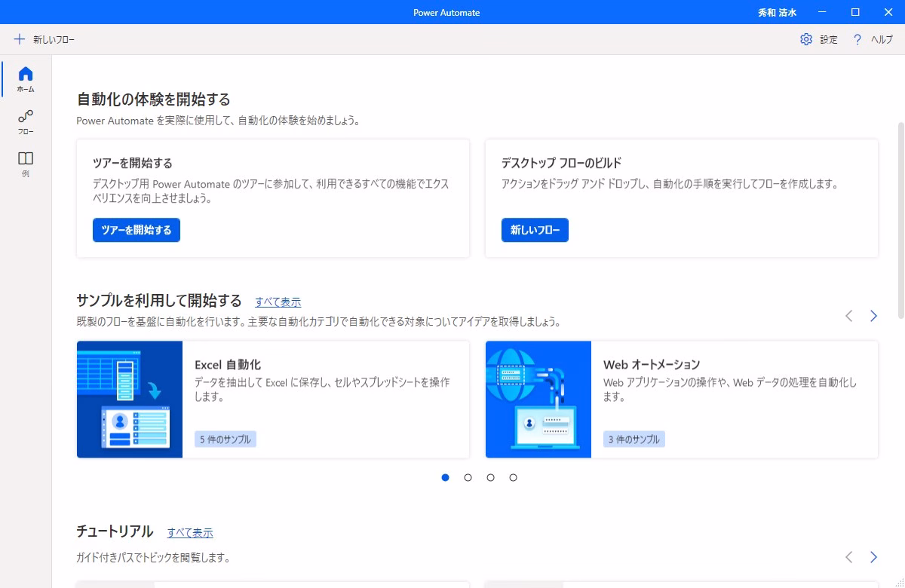
Task: Click the vertical scrollbar thumb
Action: (x=900, y=219)
